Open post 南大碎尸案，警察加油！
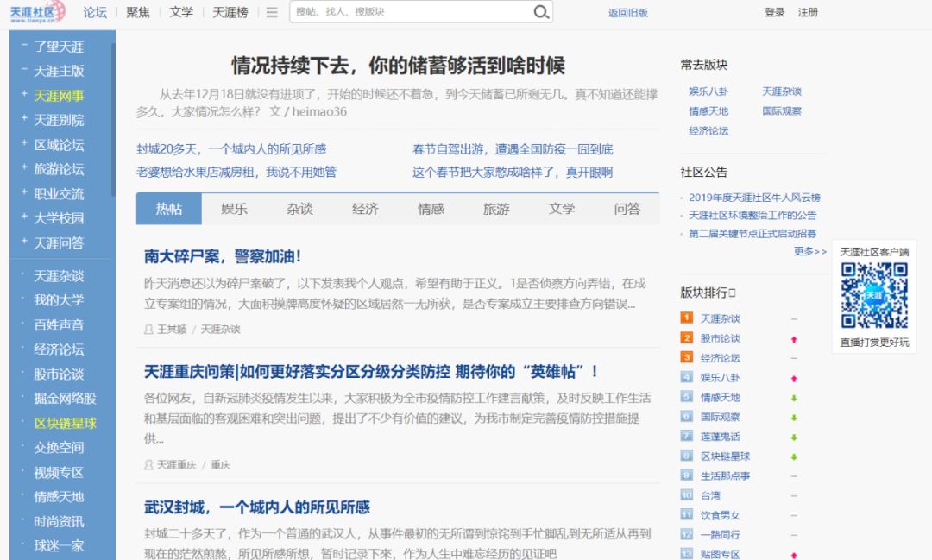This screenshot has height=560, width=932. click(223, 256)
